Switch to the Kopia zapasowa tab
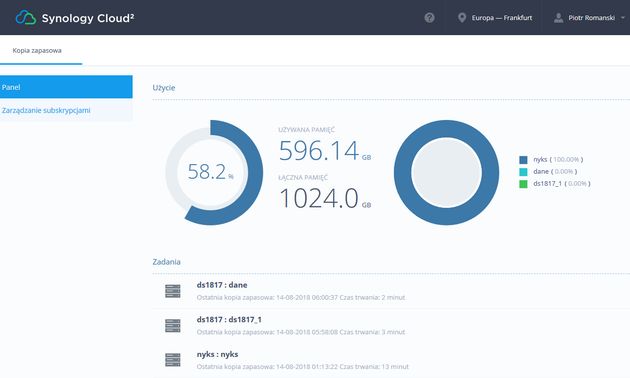Viewport: 630px width, 378px height. (37, 51)
